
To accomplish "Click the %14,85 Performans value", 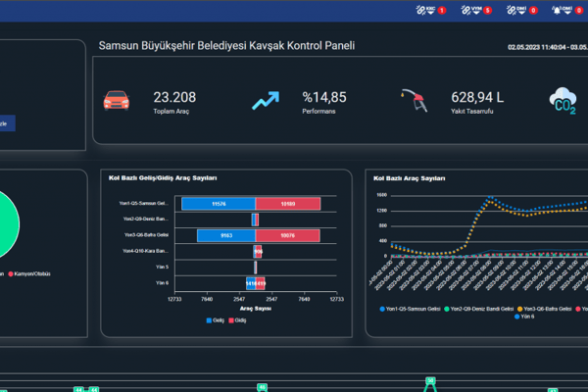I will [324, 97].
